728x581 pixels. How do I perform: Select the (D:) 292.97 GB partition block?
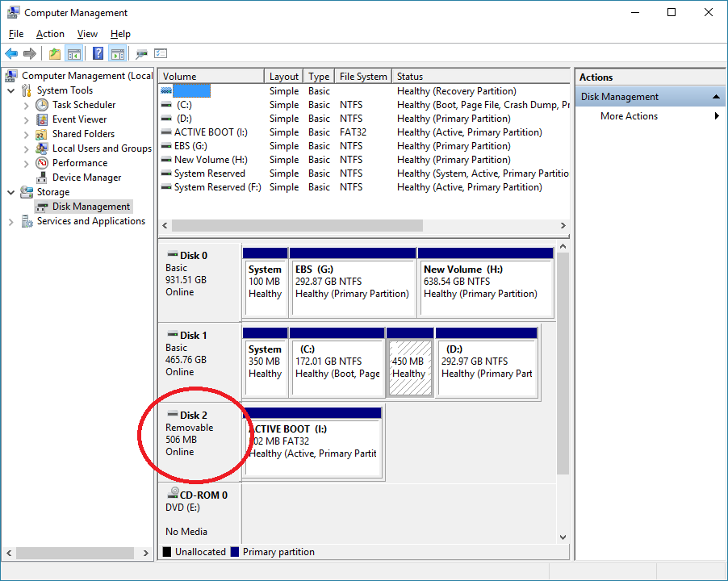[487, 362]
